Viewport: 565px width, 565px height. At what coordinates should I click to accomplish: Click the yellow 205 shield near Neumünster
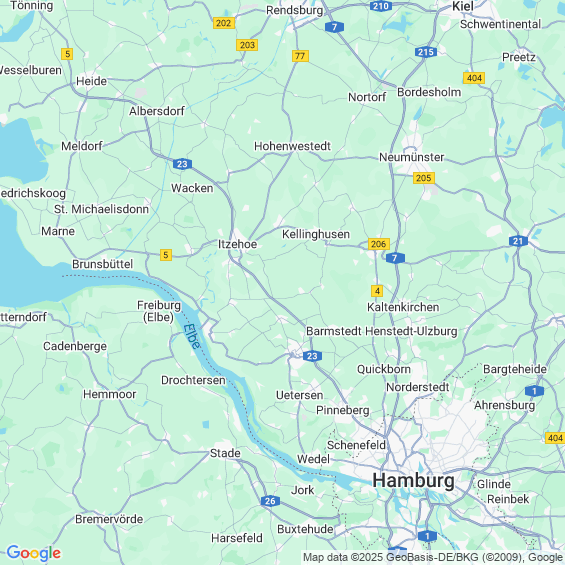424,178
